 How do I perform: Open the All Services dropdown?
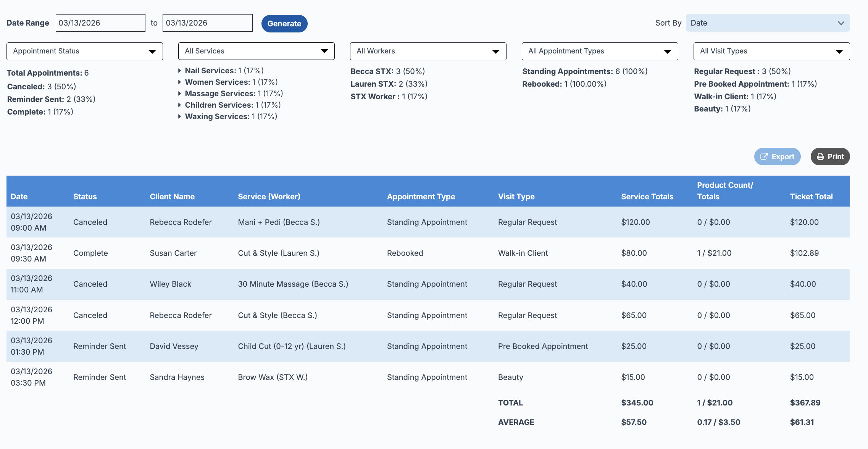pyautogui.click(x=256, y=51)
